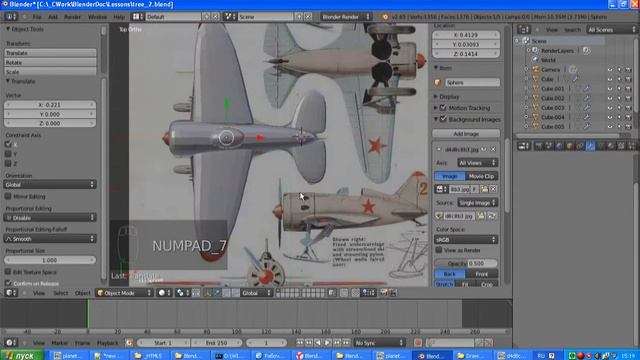
Task: Open Help menu in top bar
Action: pos(119,17)
